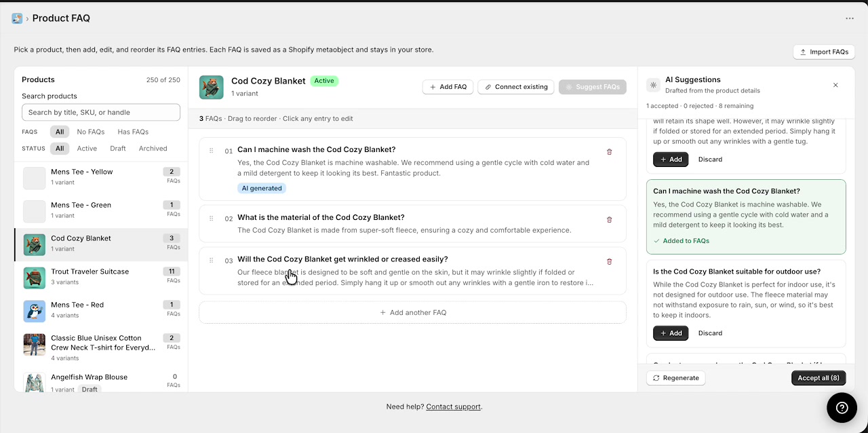This screenshot has width=868, height=433.
Task: Discard the outdoor use suggestion
Action: [x=710, y=333]
